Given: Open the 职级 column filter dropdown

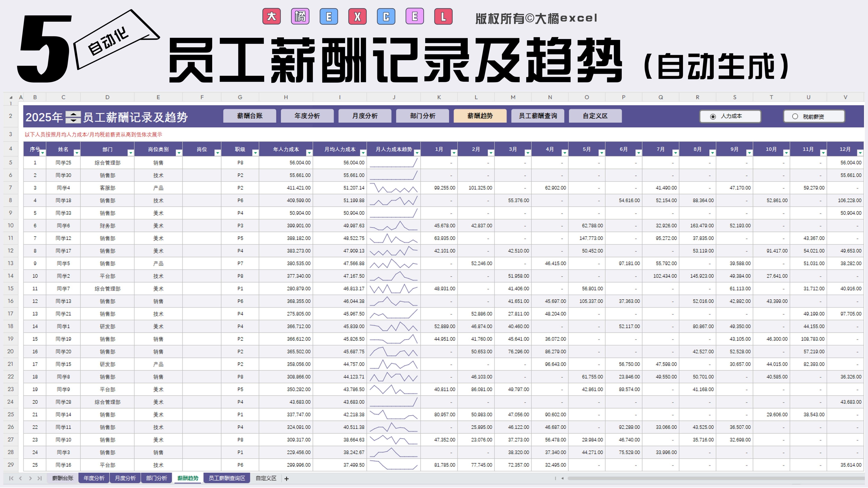Looking at the screenshot, I should pos(255,153).
